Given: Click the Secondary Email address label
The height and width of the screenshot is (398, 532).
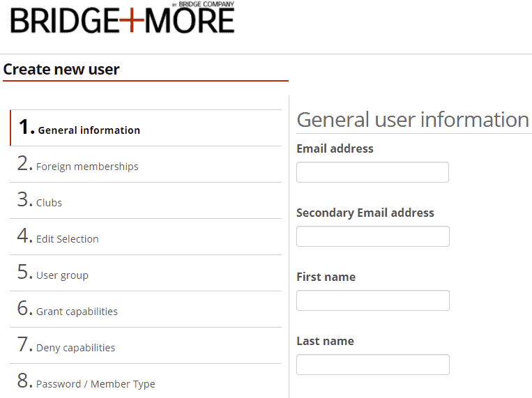Looking at the screenshot, I should [x=365, y=213].
